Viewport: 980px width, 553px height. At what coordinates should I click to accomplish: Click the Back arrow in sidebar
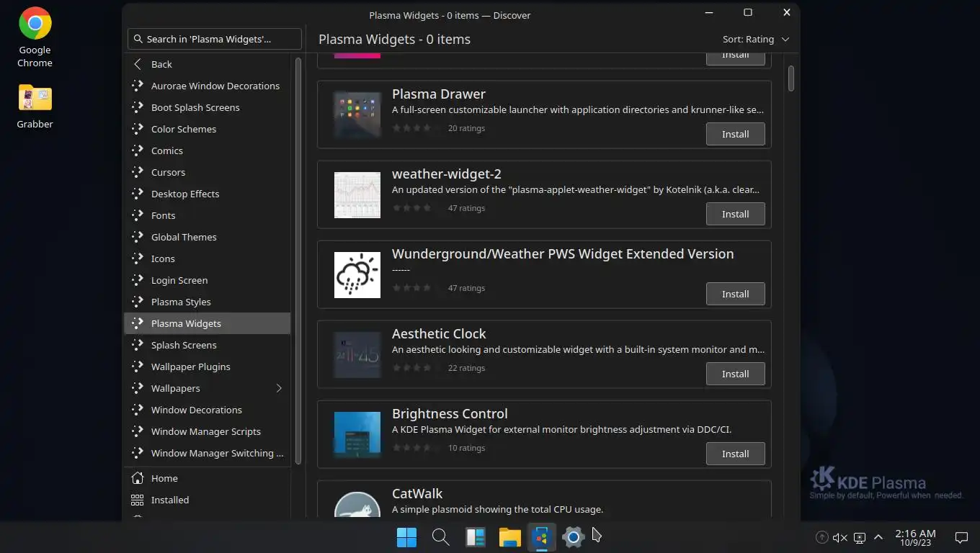click(138, 64)
